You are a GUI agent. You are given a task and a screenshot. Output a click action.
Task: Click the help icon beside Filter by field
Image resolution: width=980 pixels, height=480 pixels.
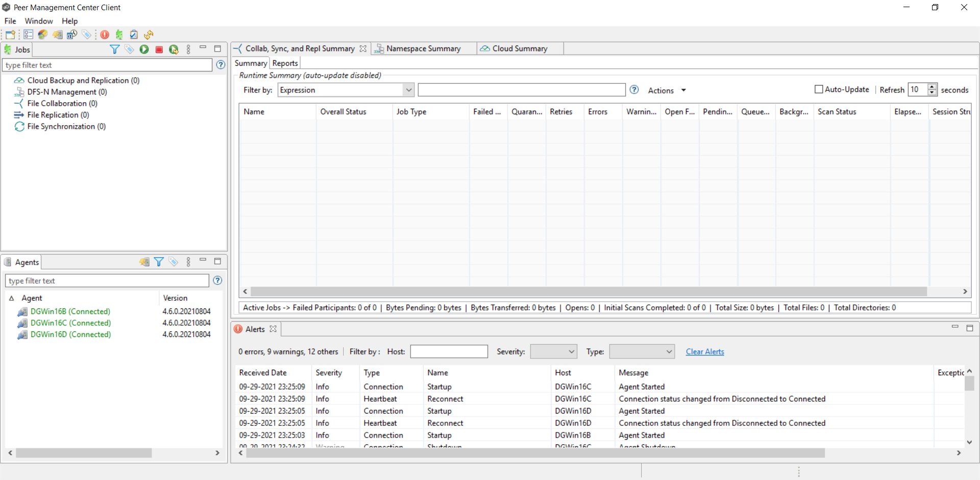coord(634,90)
